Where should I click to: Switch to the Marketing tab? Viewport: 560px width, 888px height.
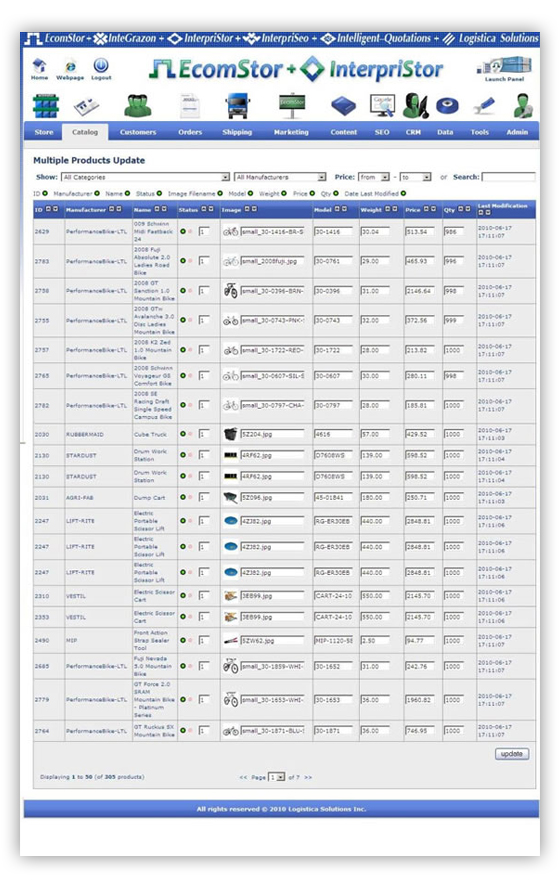pos(291,132)
